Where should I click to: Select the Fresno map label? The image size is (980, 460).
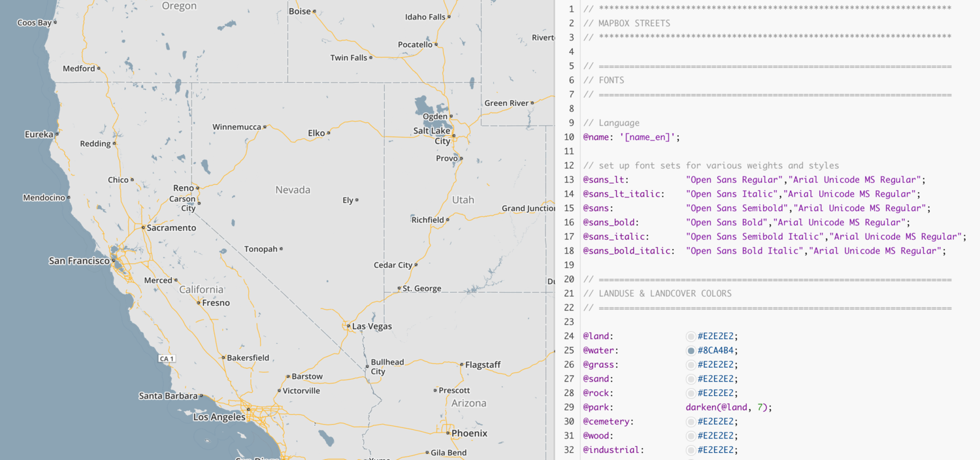pyautogui.click(x=216, y=303)
